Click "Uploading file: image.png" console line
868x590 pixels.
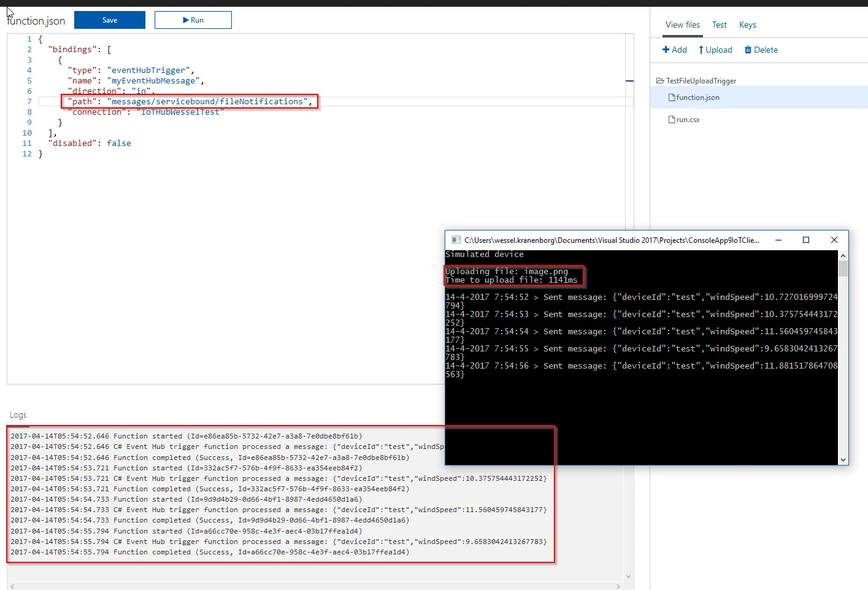507,272
